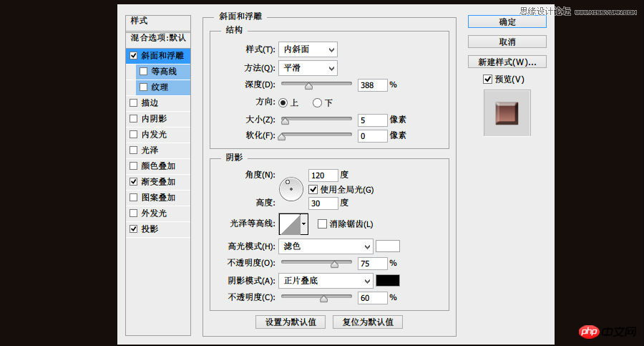Expand the 光泽等高线 picker arrow

304,224
